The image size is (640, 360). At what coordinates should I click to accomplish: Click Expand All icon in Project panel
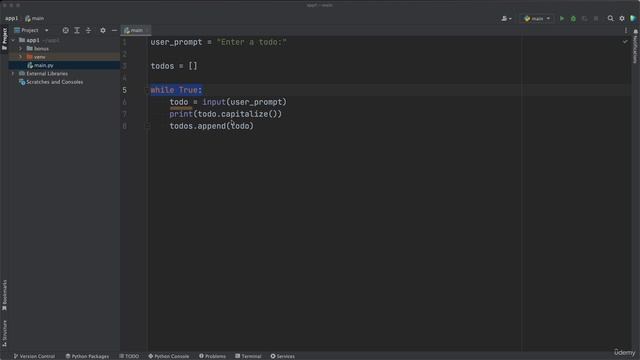[x=77, y=30]
